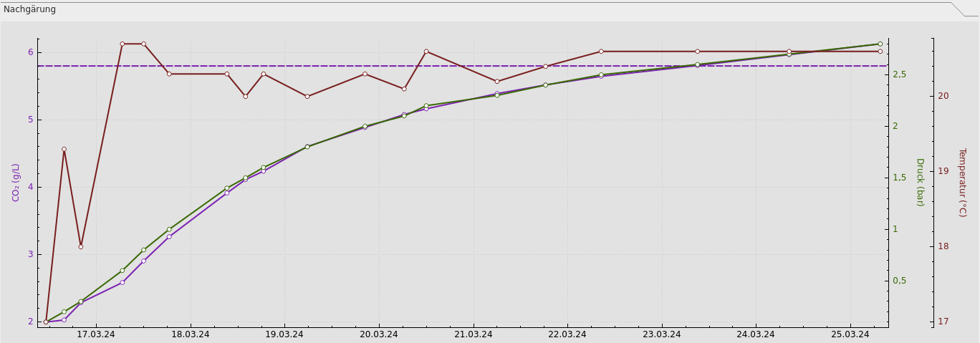Click the 2,5 tick on pressure axis
This screenshot has width=980, height=343.
[899, 74]
